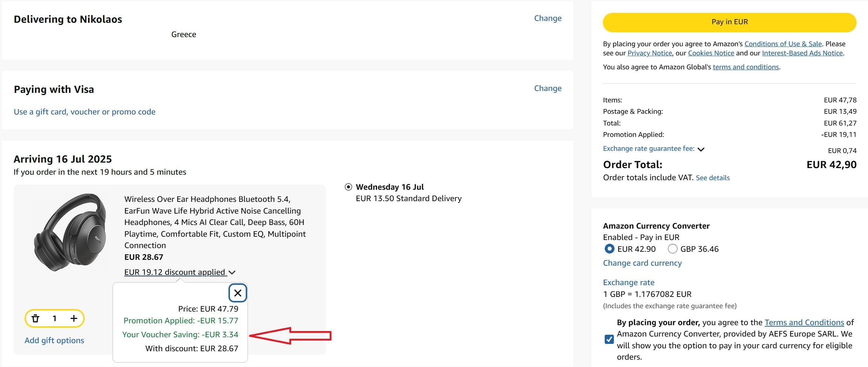
Task: Open Conditions of Use & Sale
Action: coord(783,44)
